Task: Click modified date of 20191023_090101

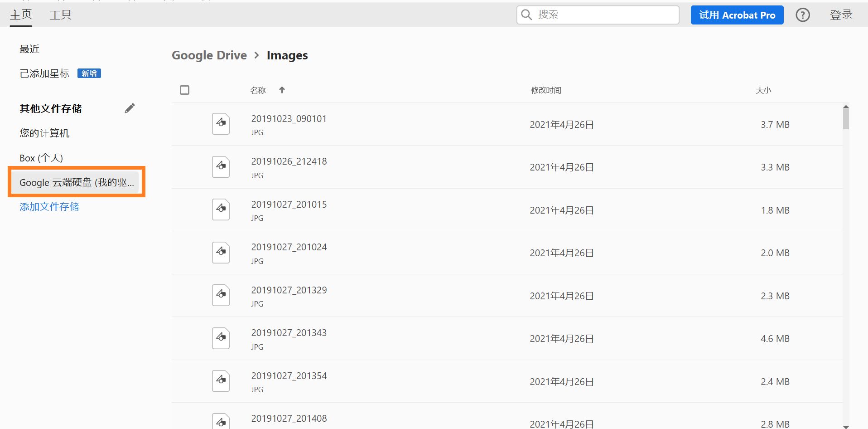Action: coord(562,125)
